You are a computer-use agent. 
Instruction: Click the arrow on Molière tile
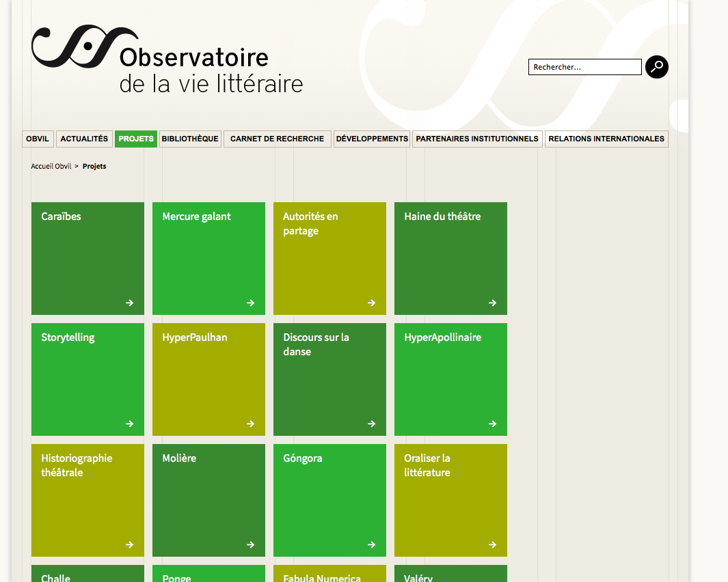tap(251, 544)
